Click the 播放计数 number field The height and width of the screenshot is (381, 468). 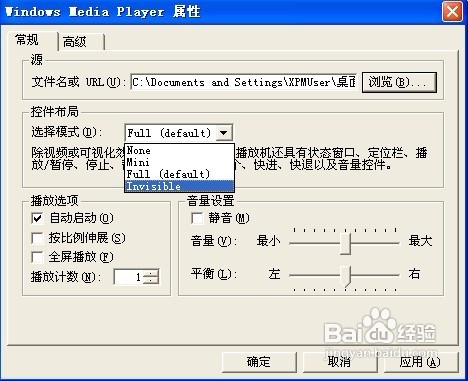(x=129, y=277)
